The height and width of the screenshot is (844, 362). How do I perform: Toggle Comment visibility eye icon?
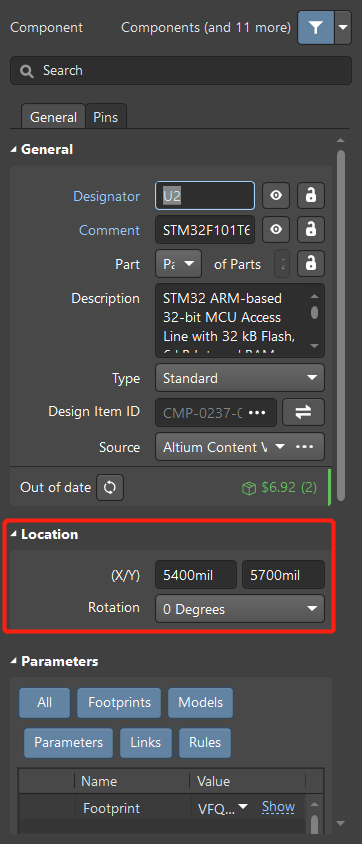[276, 230]
